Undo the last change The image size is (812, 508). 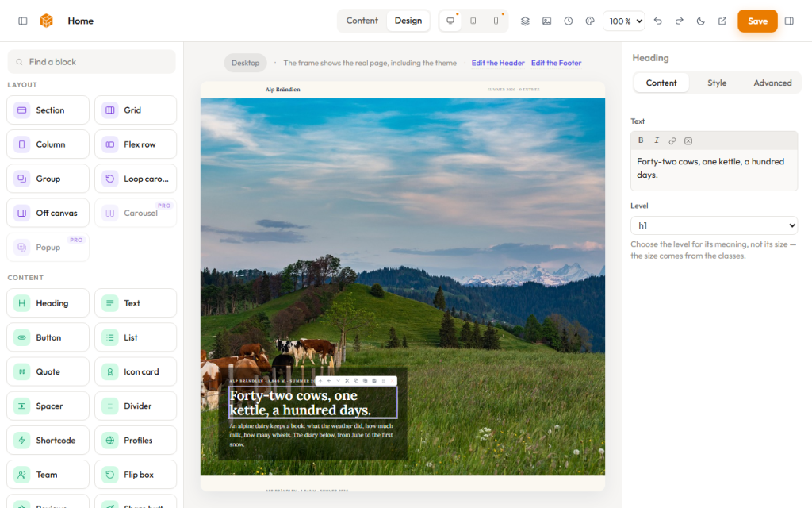click(657, 21)
